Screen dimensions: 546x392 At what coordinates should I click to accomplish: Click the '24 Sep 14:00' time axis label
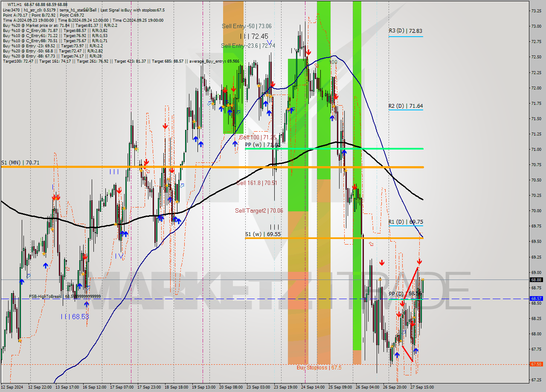[x=313, y=387]
